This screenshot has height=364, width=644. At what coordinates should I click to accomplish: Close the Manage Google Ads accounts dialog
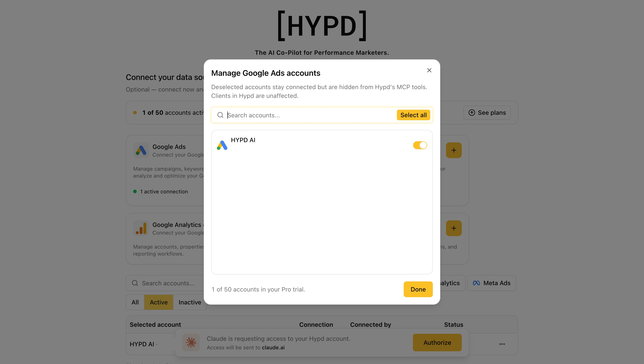point(429,70)
